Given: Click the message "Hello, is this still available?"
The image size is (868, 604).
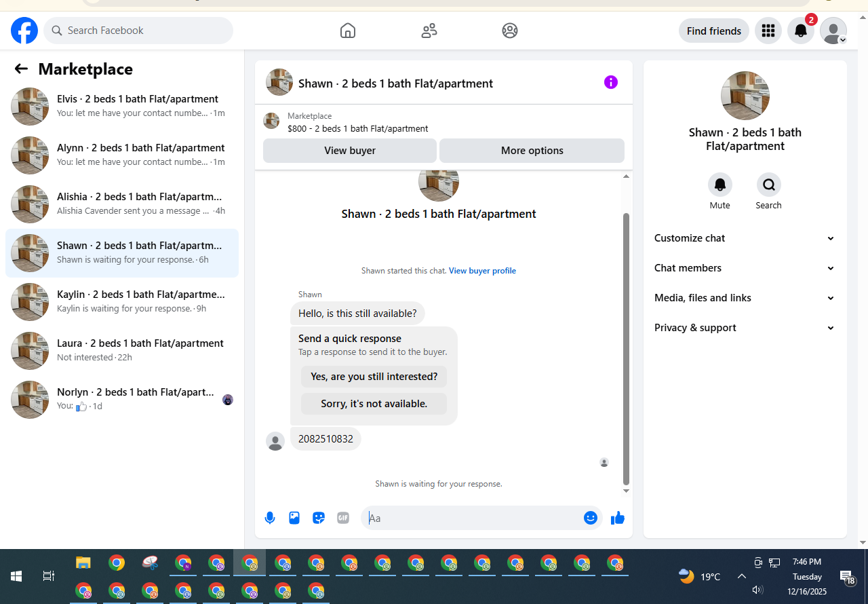Looking at the screenshot, I should 358,314.
